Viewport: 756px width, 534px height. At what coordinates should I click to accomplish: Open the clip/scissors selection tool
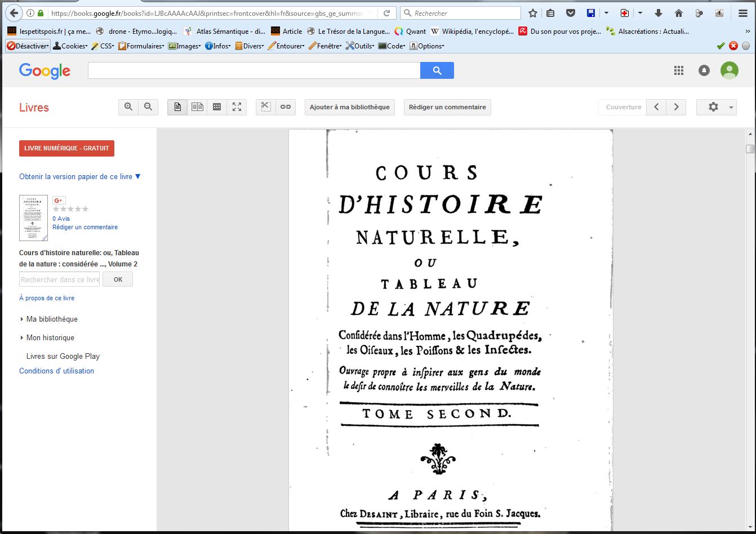pos(266,107)
